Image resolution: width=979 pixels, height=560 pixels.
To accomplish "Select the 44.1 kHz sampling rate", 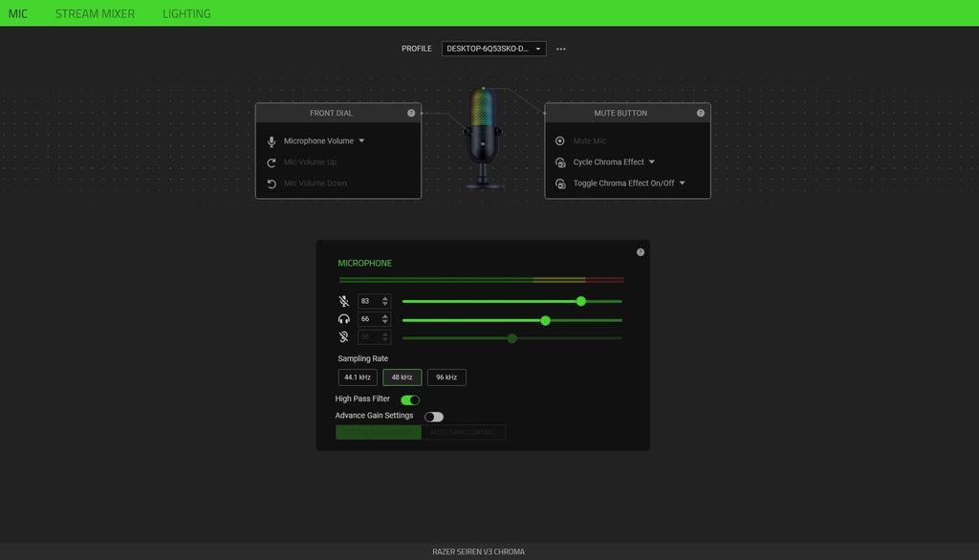I will click(358, 377).
